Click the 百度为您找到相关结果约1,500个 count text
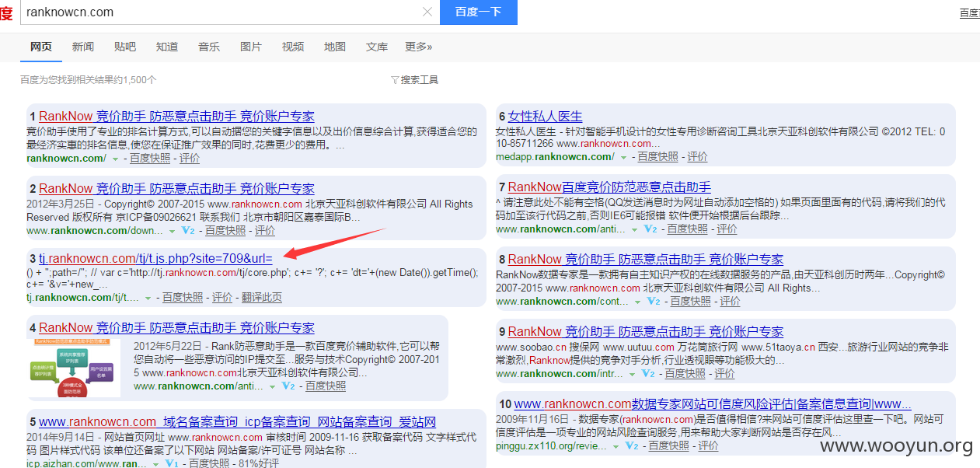980x468 pixels. (89, 79)
